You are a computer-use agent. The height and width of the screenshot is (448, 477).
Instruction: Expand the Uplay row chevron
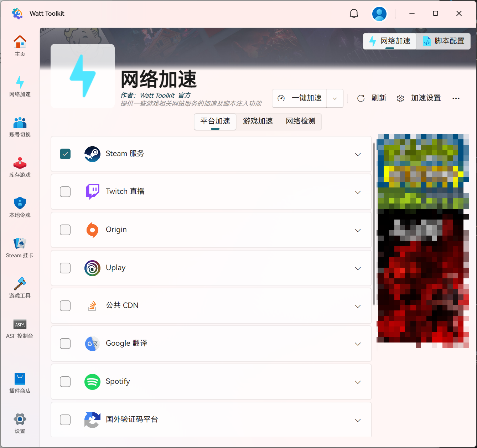(358, 268)
